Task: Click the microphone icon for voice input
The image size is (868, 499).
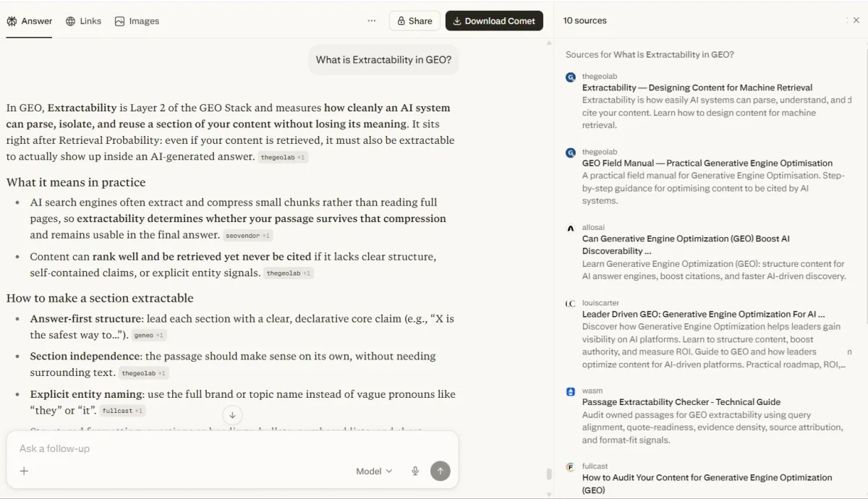Action: tap(414, 470)
